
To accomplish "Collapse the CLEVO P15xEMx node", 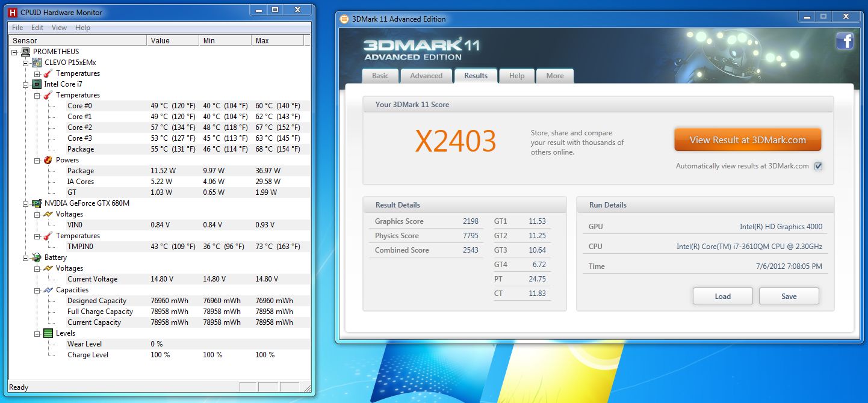I will click(26, 63).
